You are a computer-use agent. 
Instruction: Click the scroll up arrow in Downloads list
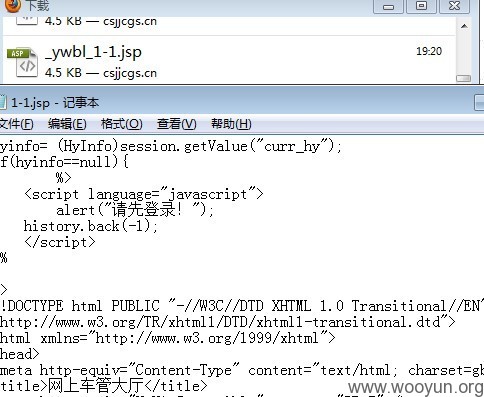[x=464, y=26]
